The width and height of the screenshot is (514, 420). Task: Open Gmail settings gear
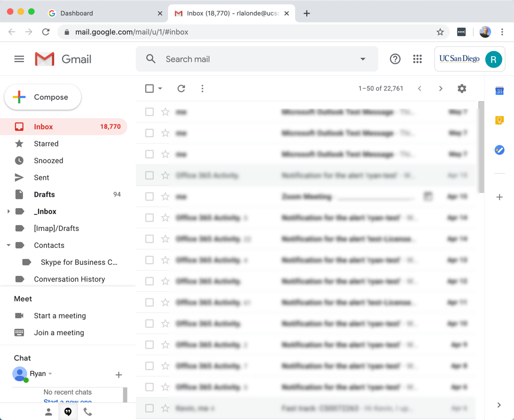tap(462, 88)
